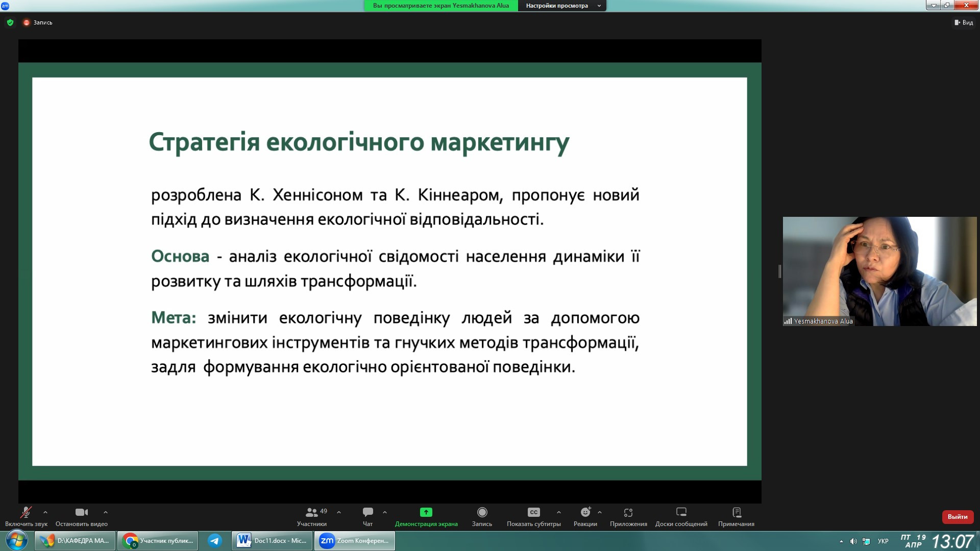Click the word Основа on the slide
The image size is (980, 551).
[x=180, y=256]
